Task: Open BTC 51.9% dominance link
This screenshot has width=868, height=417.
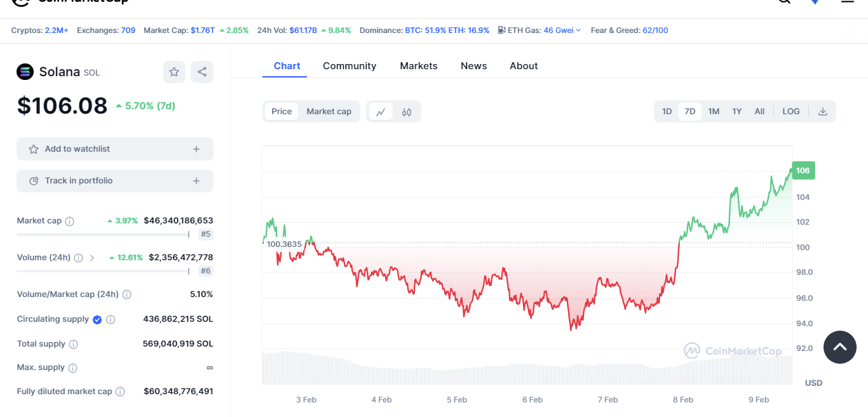Action: (x=426, y=30)
